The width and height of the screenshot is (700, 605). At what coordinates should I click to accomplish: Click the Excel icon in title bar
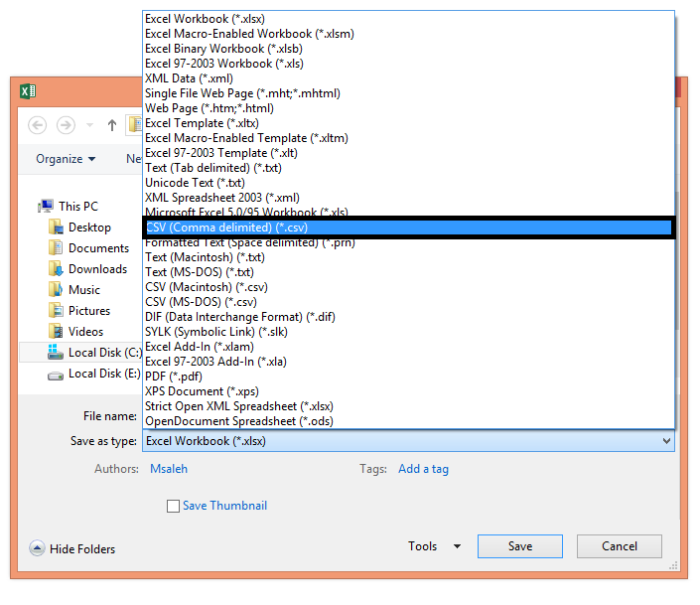click(28, 92)
